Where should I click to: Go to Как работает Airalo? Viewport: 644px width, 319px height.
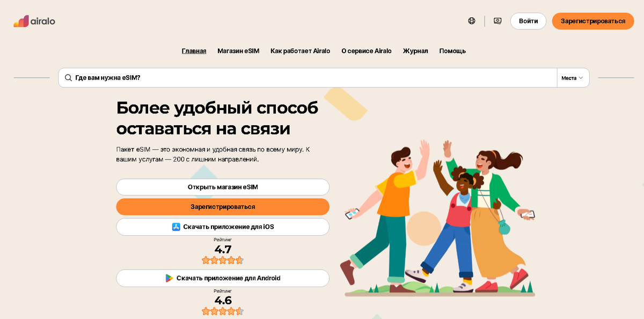point(301,51)
